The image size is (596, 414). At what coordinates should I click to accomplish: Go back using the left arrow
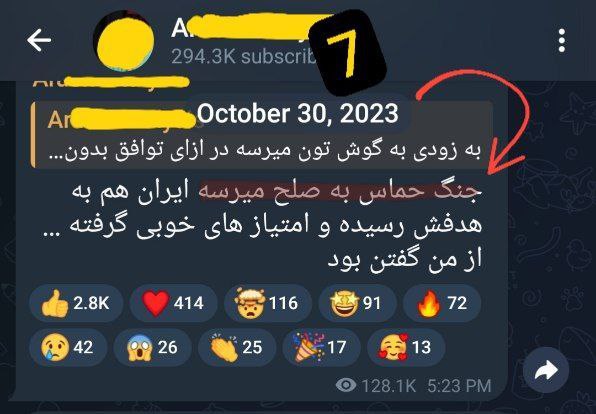pos(39,40)
